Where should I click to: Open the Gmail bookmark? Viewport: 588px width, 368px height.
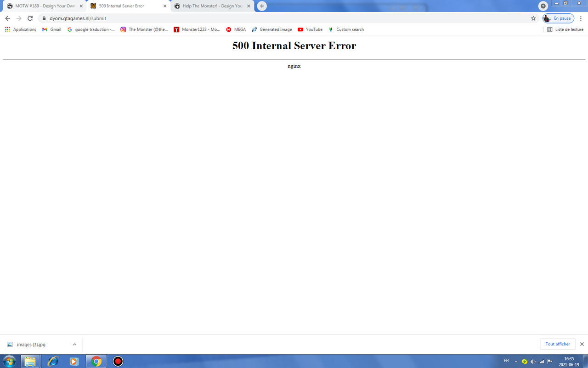pyautogui.click(x=51, y=29)
